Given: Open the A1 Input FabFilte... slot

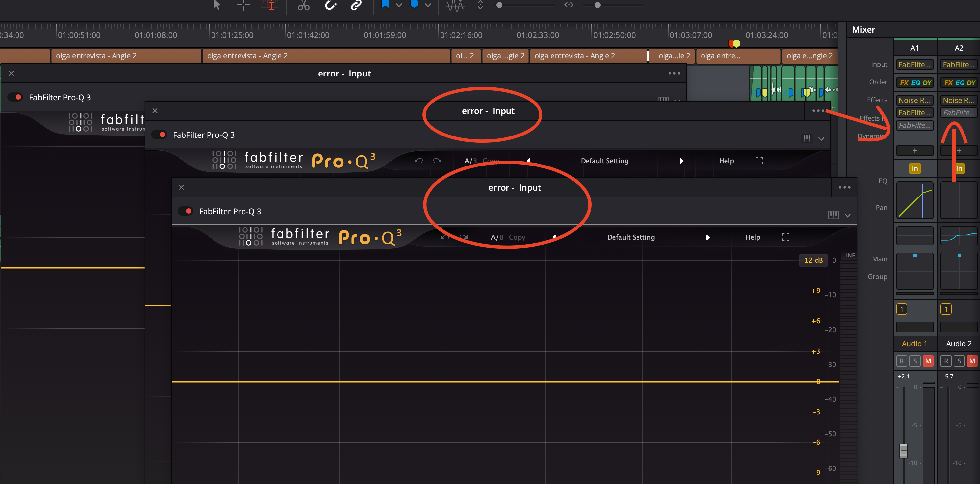Looking at the screenshot, I should pyautogui.click(x=914, y=65).
